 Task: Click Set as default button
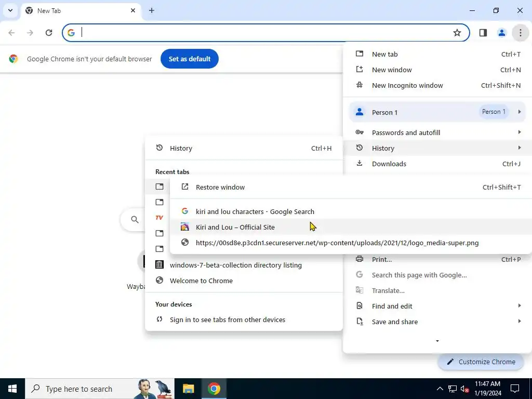(x=190, y=59)
